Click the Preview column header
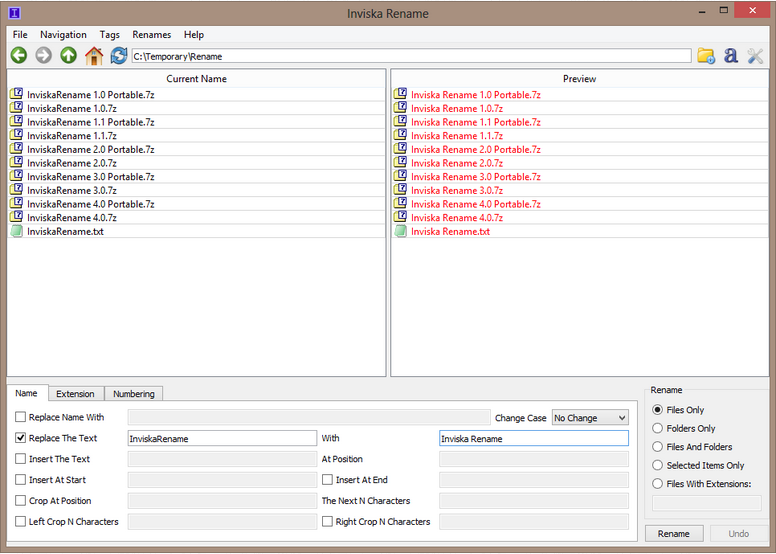This screenshot has height=554, width=776. [580, 78]
